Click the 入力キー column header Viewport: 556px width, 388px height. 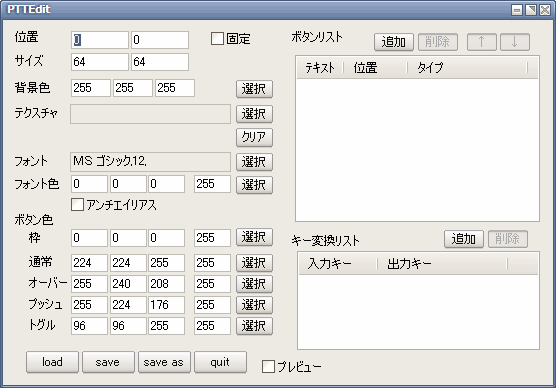tap(338, 264)
